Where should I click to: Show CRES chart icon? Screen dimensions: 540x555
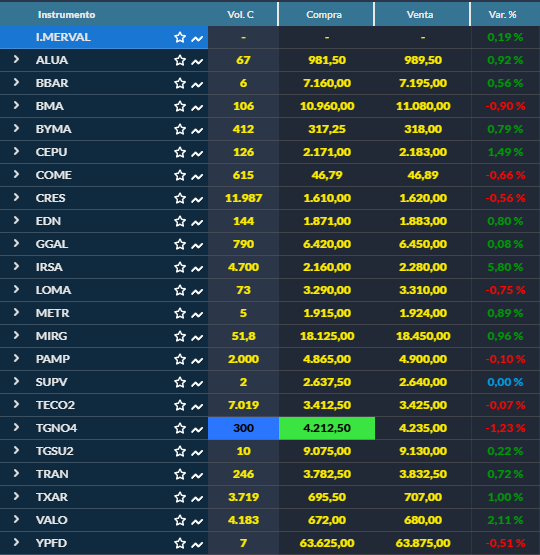(x=197, y=199)
